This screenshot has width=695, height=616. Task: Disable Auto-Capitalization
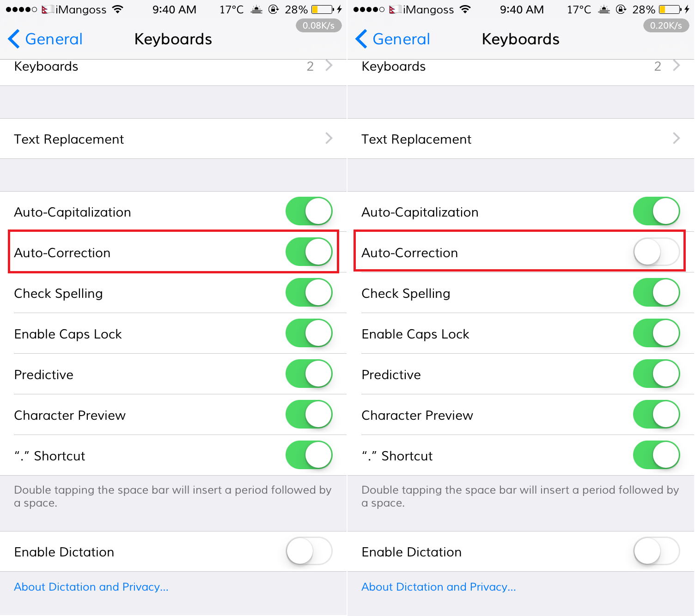pyautogui.click(x=308, y=211)
